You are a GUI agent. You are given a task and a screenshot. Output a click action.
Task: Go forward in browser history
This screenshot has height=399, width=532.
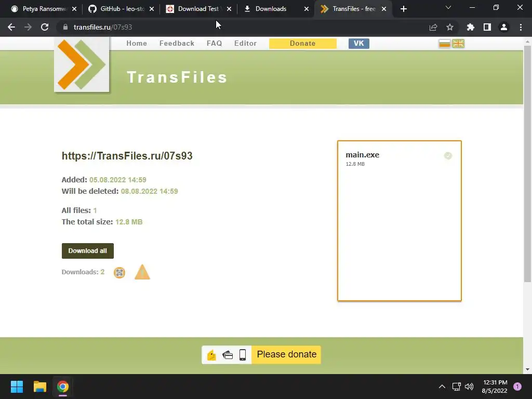tap(28, 27)
